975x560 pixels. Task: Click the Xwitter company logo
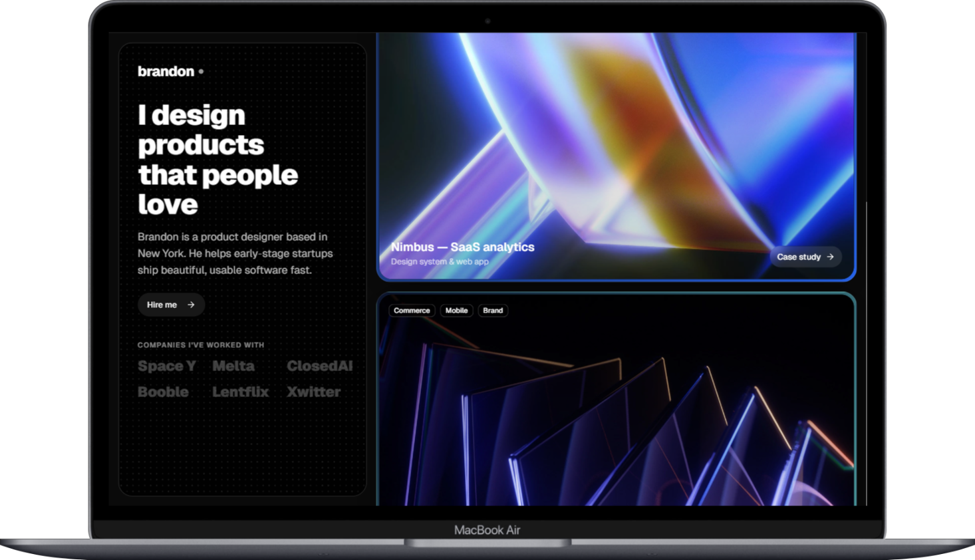click(x=314, y=392)
